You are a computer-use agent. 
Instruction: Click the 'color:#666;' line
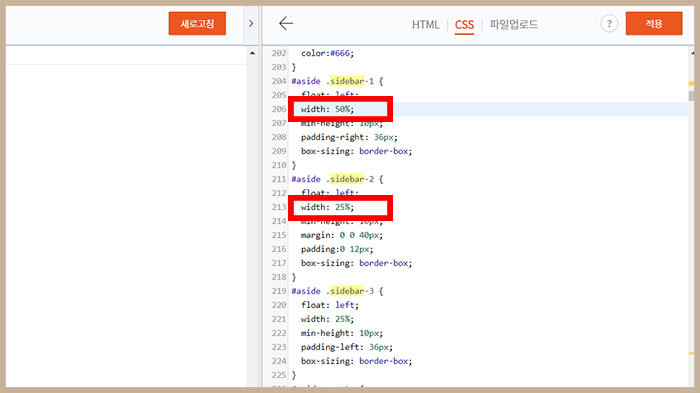click(x=327, y=53)
